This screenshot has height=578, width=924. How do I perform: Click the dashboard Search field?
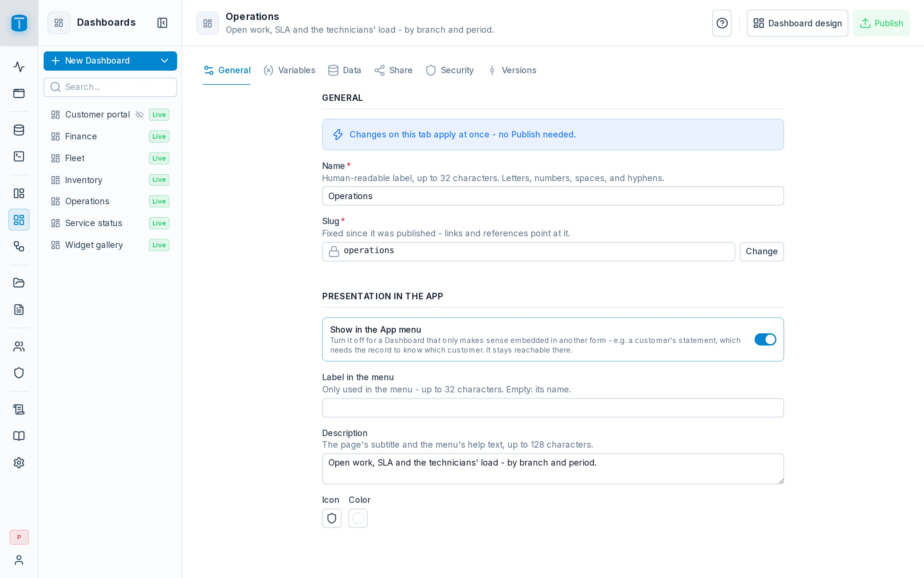(x=110, y=87)
